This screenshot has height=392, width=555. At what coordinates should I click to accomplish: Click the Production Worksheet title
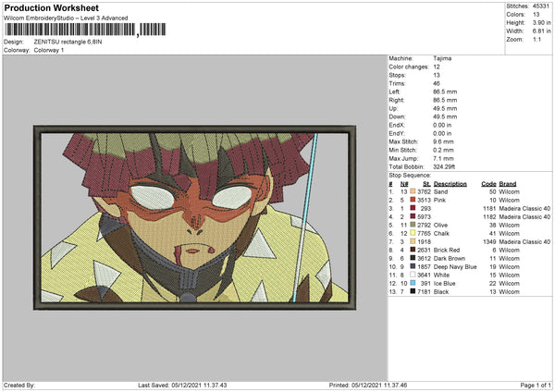click(51, 7)
